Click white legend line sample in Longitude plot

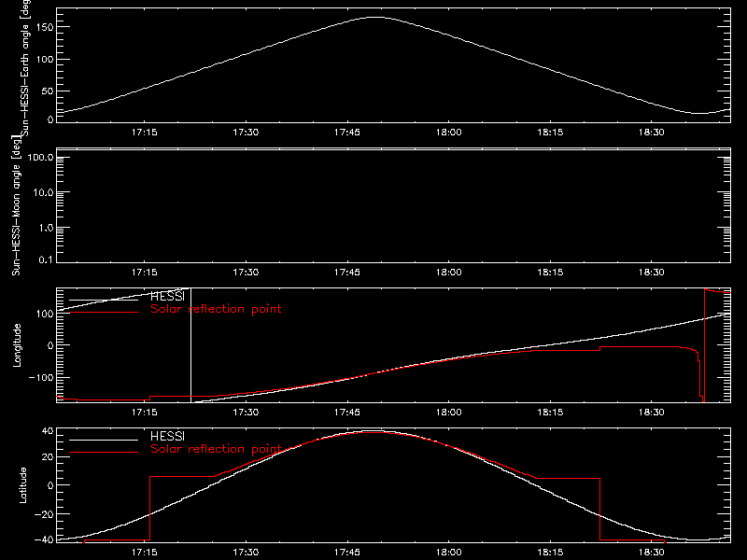(x=104, y=300)
